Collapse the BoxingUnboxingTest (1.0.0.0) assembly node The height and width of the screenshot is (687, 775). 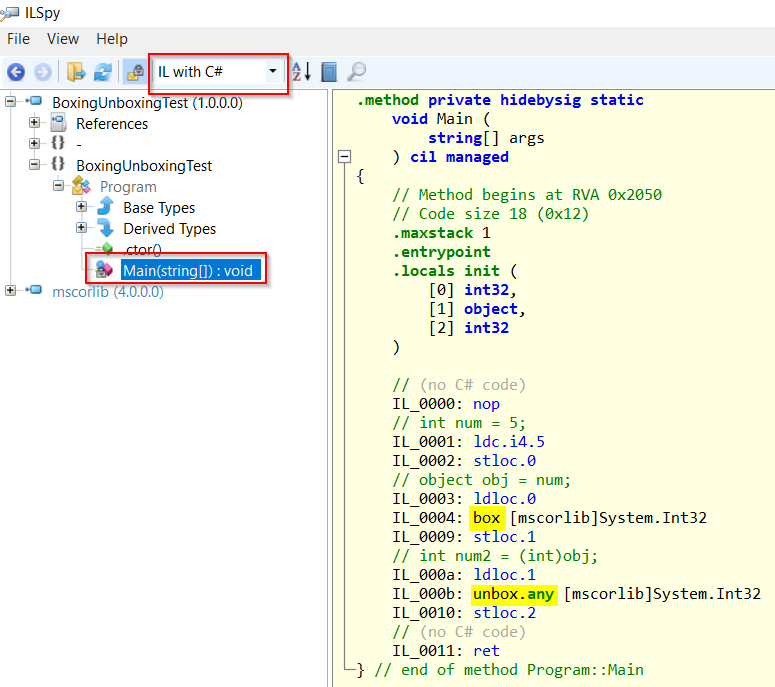click(x=11, y=102)
